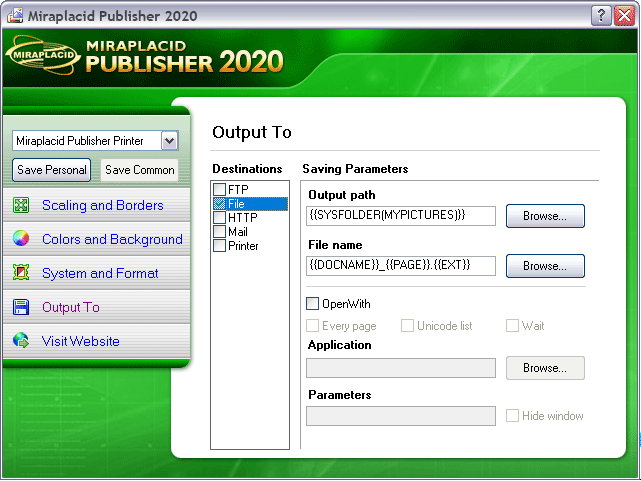Close the Miraplacid Publisher window
641x481 pixels.
(624, 16)
